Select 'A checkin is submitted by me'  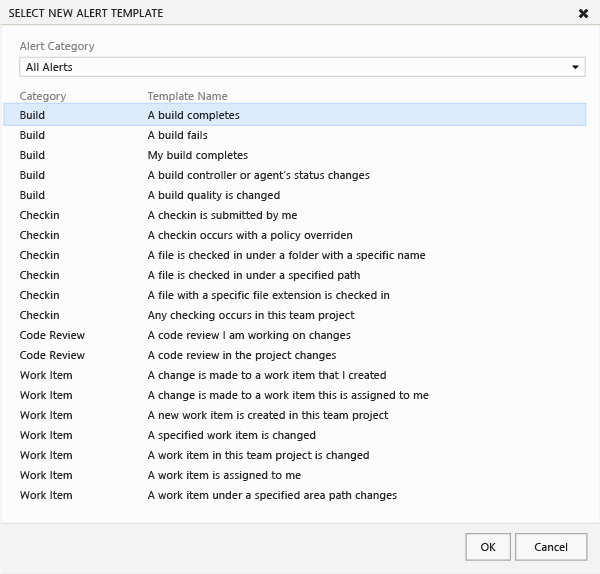[x=295, y=215]
